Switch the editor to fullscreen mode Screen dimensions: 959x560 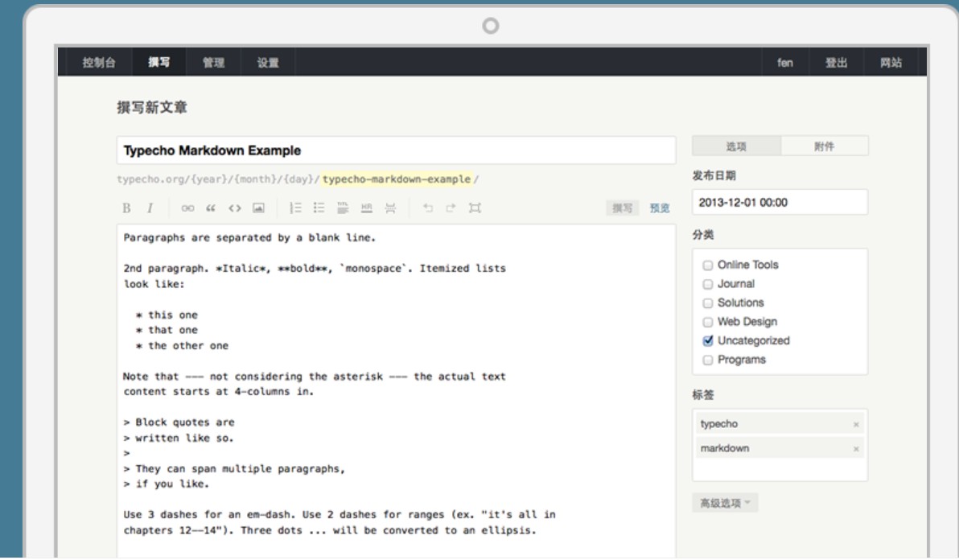pos(475,208)
